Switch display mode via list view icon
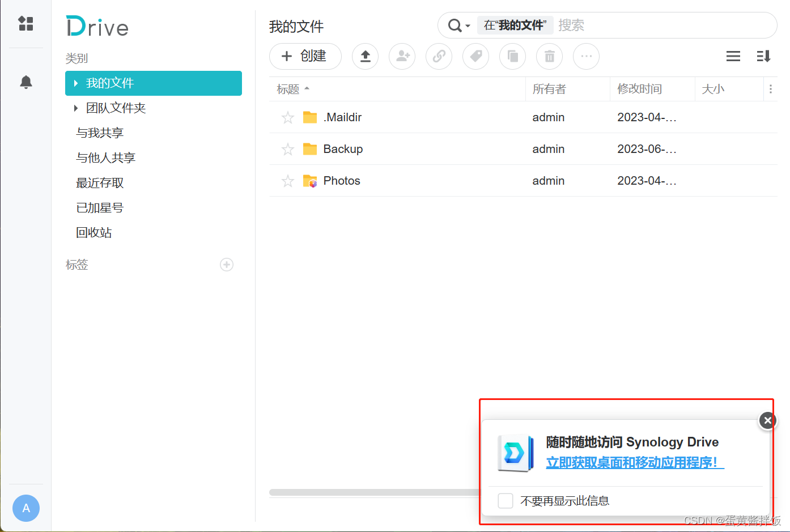 pos(733,56)
